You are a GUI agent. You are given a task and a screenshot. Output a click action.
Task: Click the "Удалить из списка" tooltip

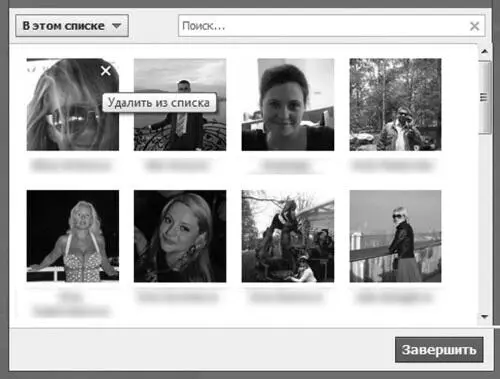(x=159, y=102)
